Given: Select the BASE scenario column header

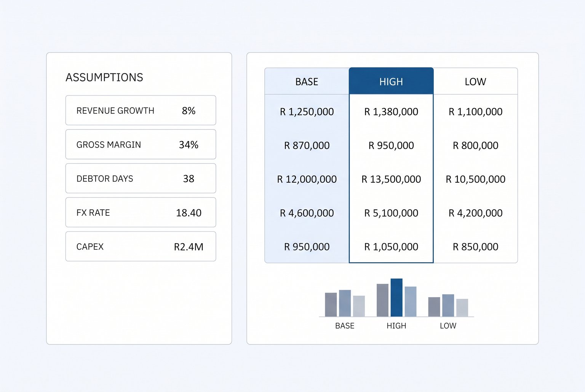Looking at the screenshot, I should pyautogui.click(x=307, y=81).
